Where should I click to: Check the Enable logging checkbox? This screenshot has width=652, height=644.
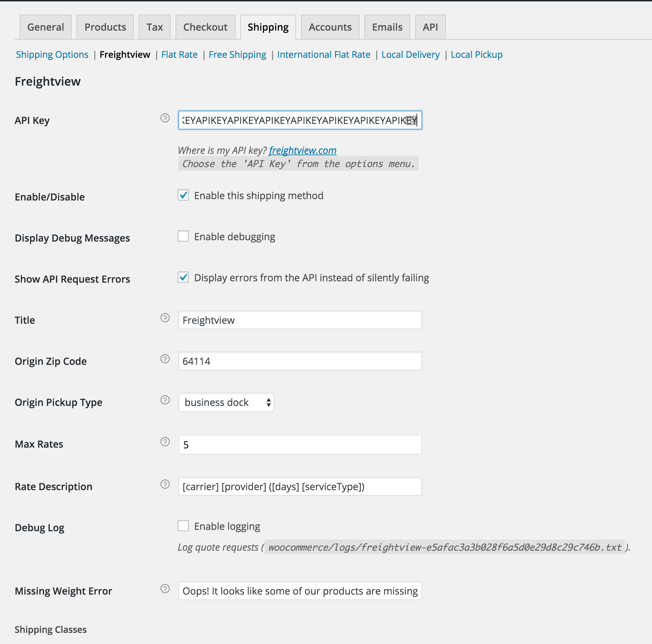(183, 526)
